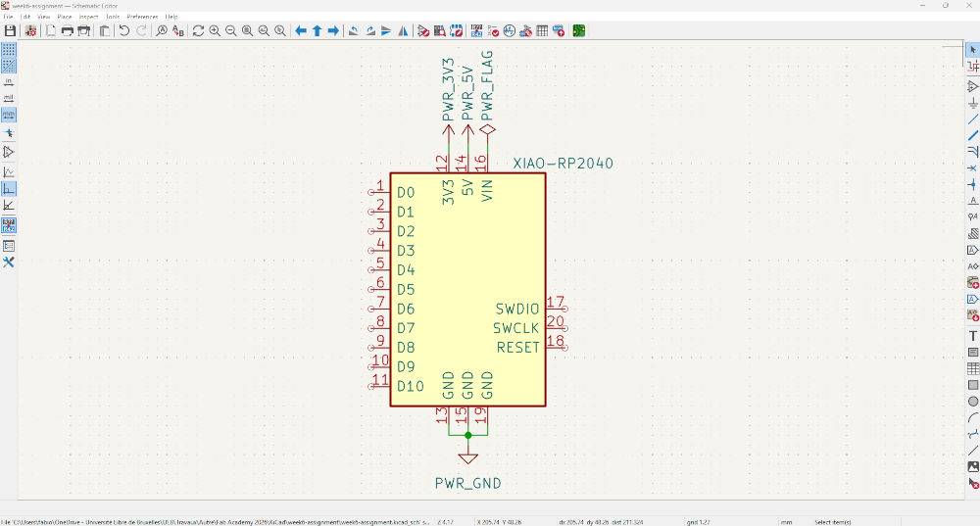
Task: Open the circuit simulator
Action: (x=510, y=30)
